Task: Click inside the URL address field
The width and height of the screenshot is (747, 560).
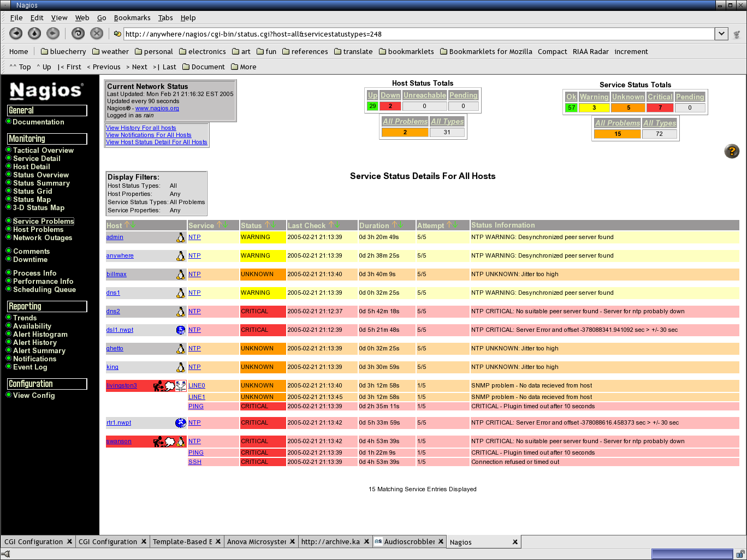Action: coord(419,34)
